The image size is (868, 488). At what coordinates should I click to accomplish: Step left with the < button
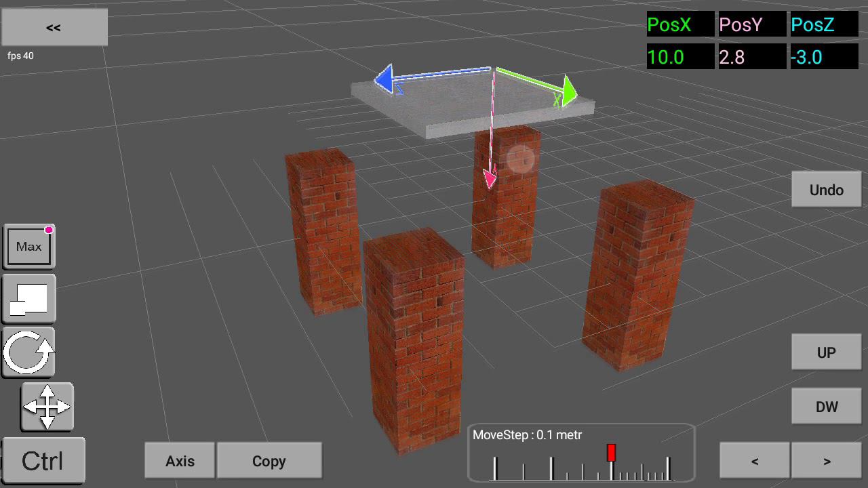(x=755, y=461)
